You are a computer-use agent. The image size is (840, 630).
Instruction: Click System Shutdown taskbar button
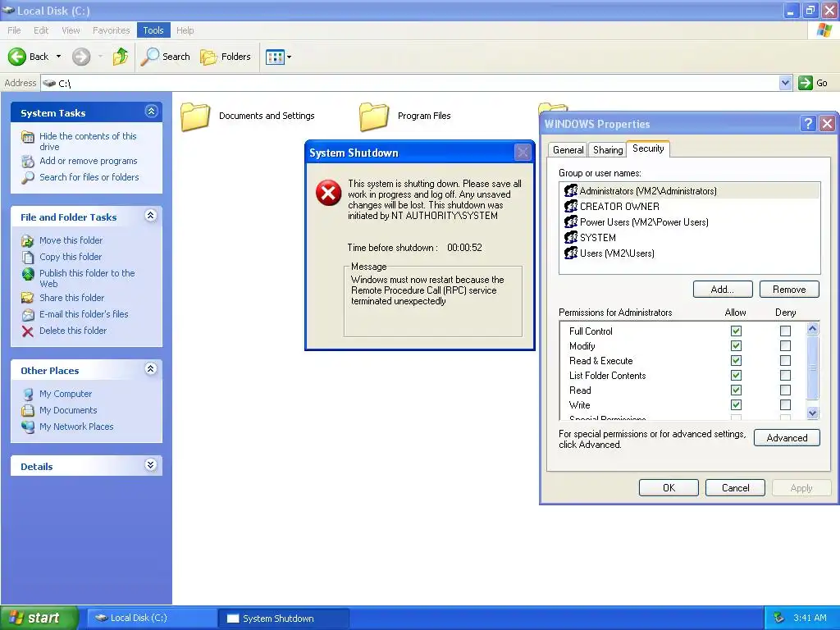[x=284, y=619]
